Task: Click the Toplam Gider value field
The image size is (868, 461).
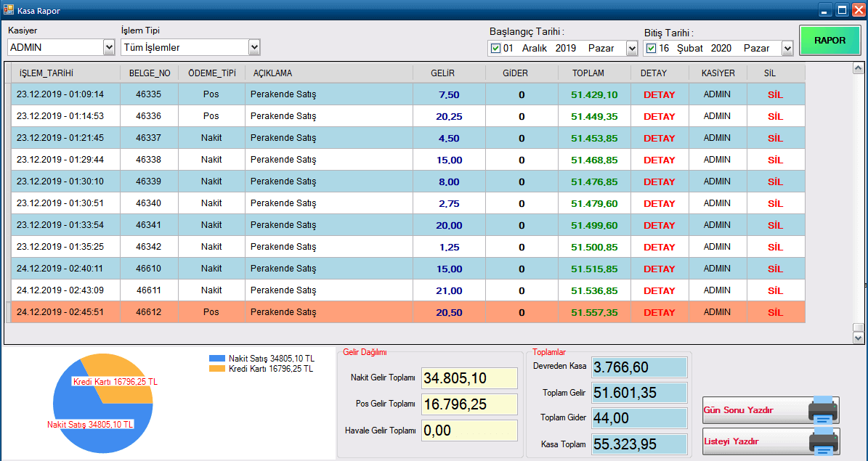Action: [639, 418]
